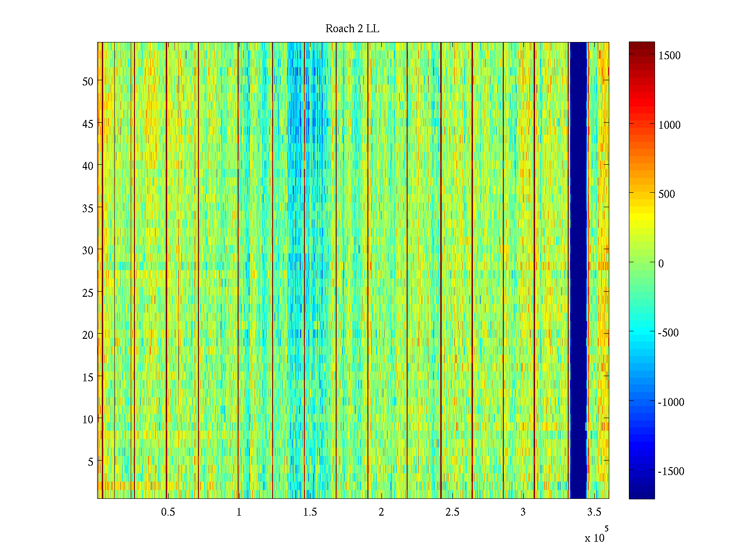Select the colorbar label 0
The image size is (747, 560).
[x=661, y=264]
